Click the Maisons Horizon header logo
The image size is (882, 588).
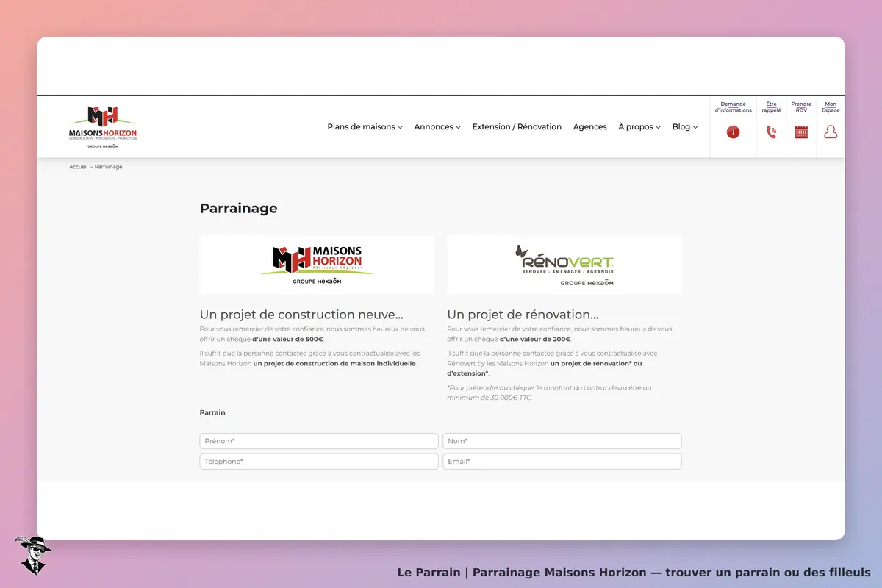(x=103, y=127)
